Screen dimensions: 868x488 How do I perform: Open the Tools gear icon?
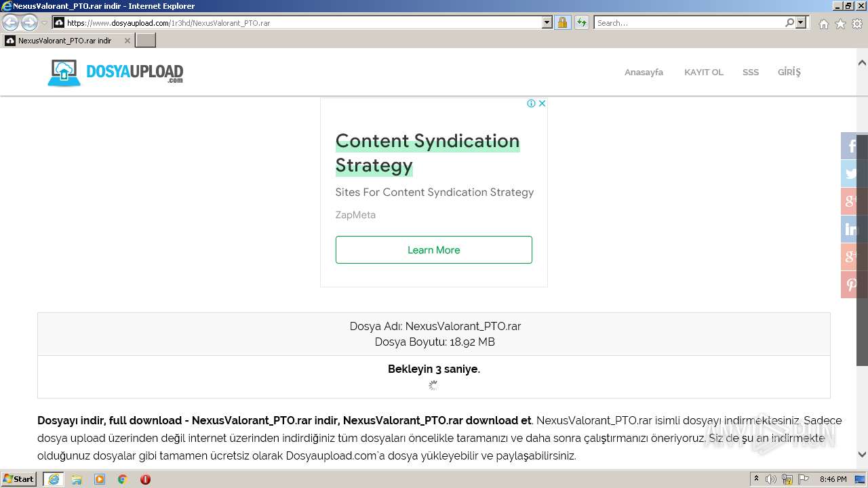[x=857, y=24]
